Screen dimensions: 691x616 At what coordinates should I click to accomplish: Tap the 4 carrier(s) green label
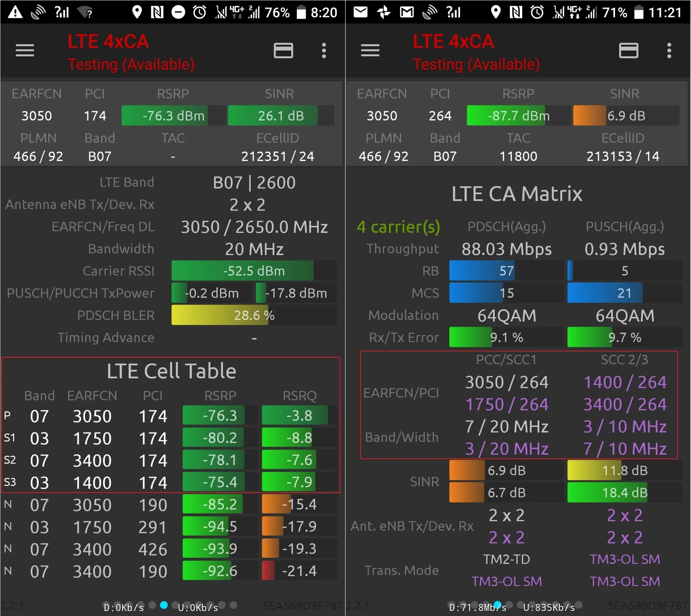pyautogui.click(x=398, y=227)
